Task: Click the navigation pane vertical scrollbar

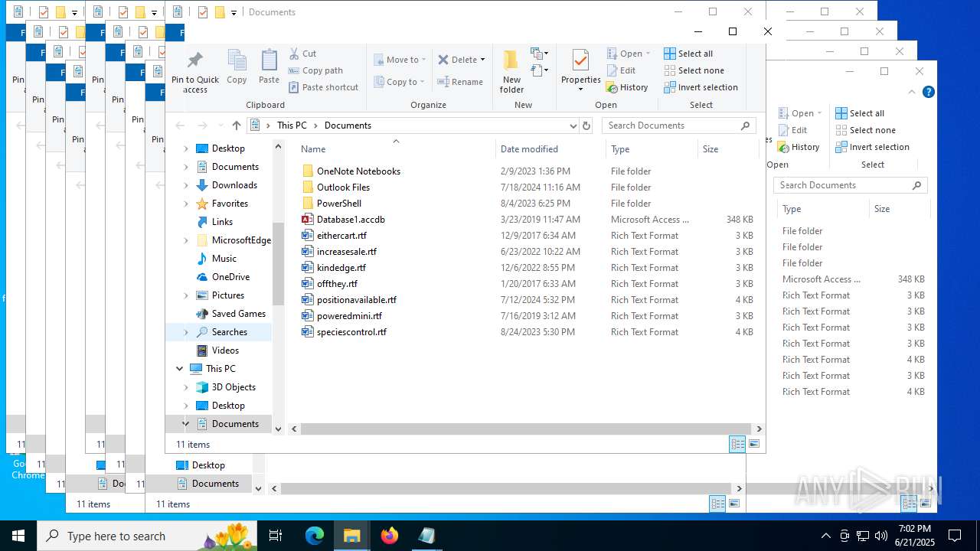Action: (x=278, y=264)
